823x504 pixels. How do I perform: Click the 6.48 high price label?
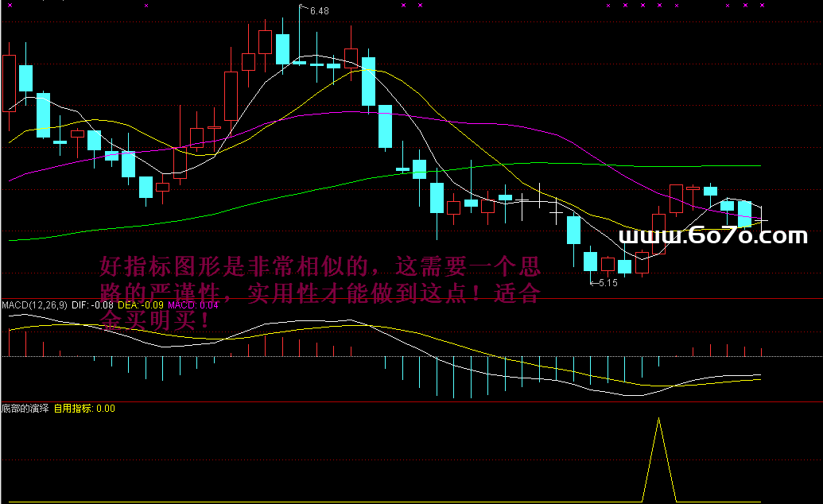319,11
